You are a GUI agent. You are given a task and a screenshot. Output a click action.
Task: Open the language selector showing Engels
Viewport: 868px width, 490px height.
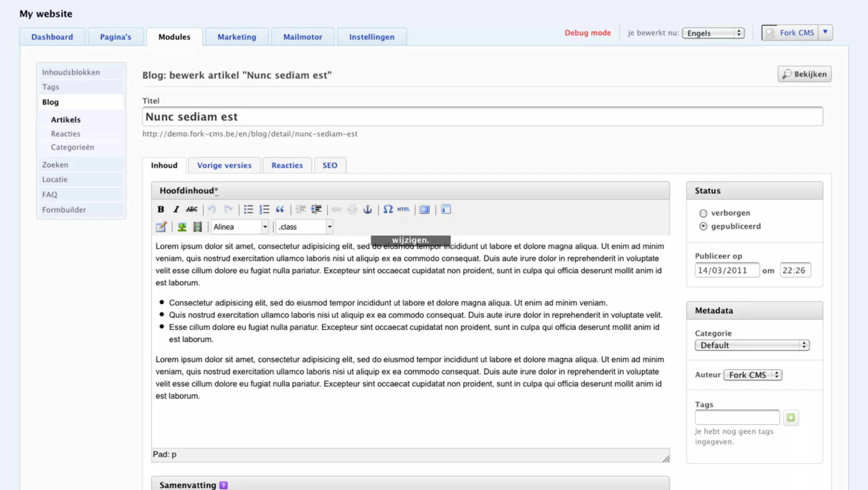pos(713,33)
